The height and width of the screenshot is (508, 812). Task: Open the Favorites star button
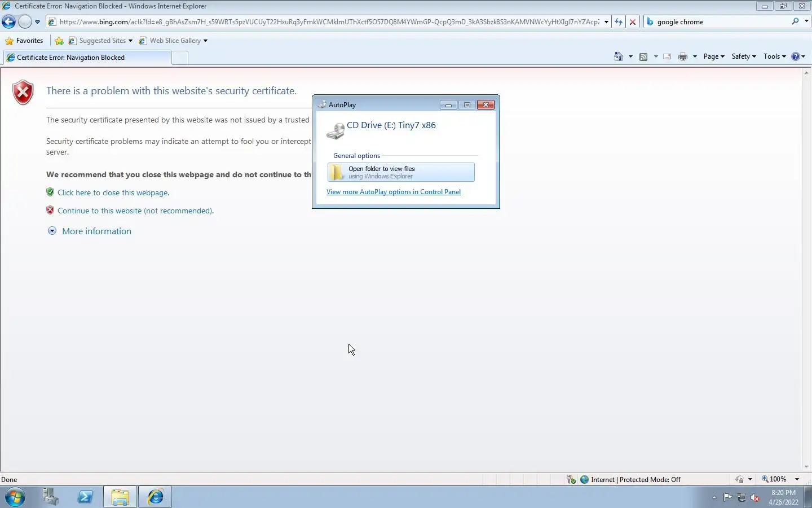tap(24, 41)
